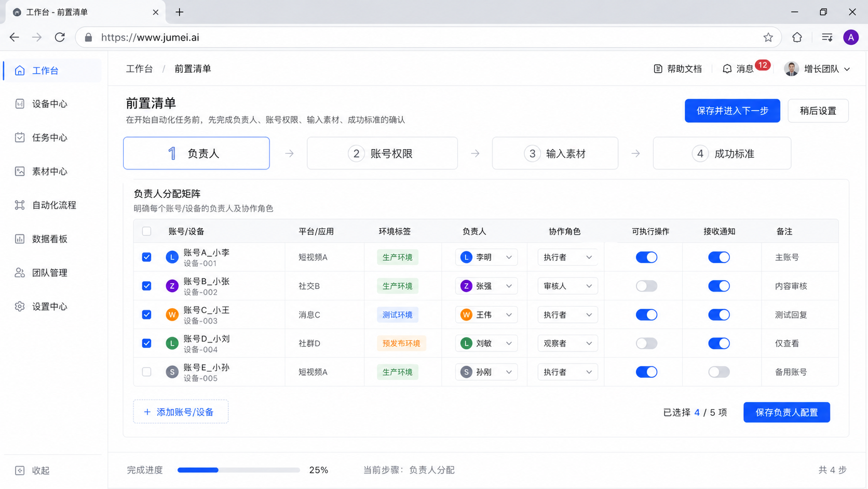The height and width of the screenshot is (489, 868).
Task: Open 数据看板 chart icon
Action: pyautogui.click(x=20, y=239)
